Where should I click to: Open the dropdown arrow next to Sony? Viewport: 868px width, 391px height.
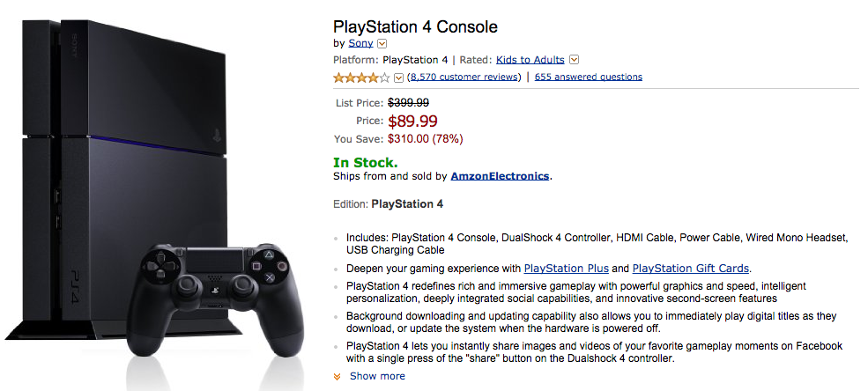[382, 43]
